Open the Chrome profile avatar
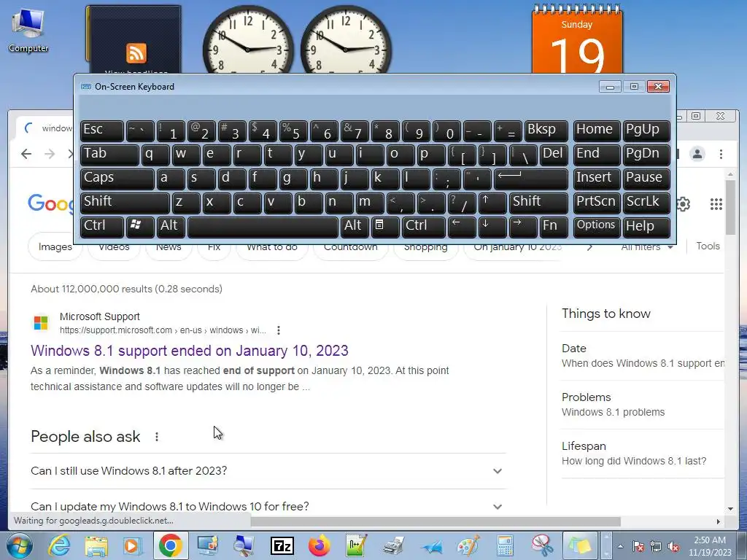The image size is (747, 560). [697, 154]
